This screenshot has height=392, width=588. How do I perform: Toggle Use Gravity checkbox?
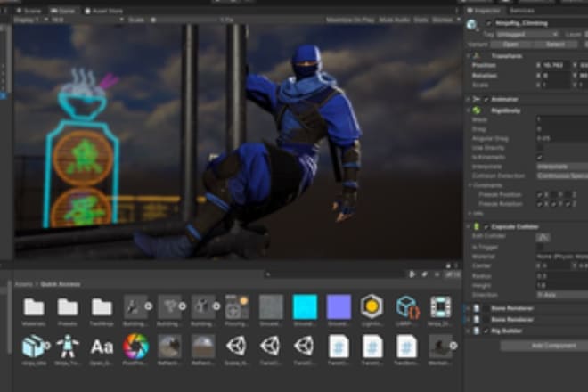pyautogui.click(x=540, y=148)
